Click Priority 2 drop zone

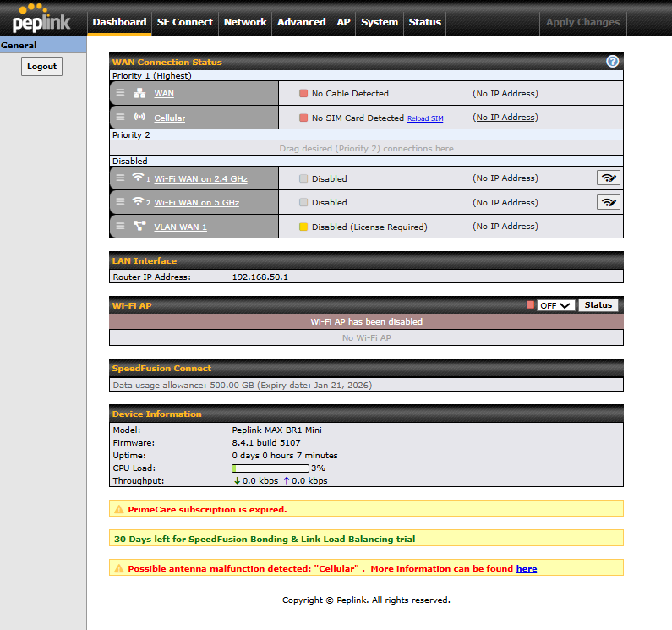coord(366,148)
